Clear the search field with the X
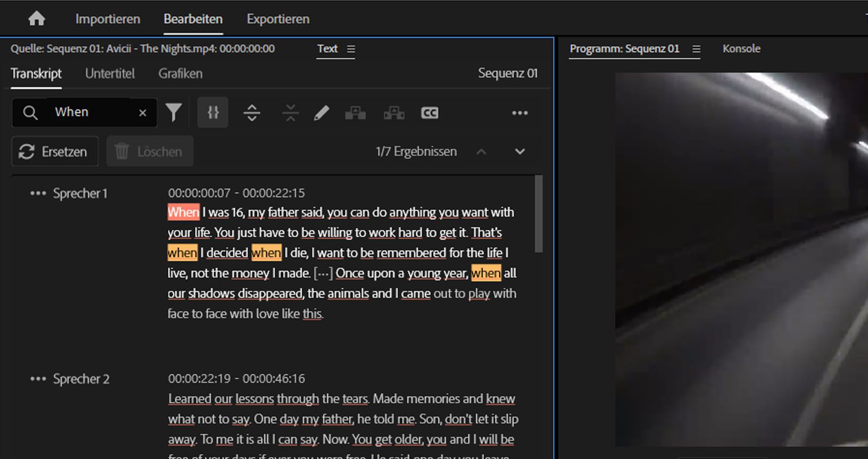The width and height of the screenshot is (868, 459). coord(143,113)
